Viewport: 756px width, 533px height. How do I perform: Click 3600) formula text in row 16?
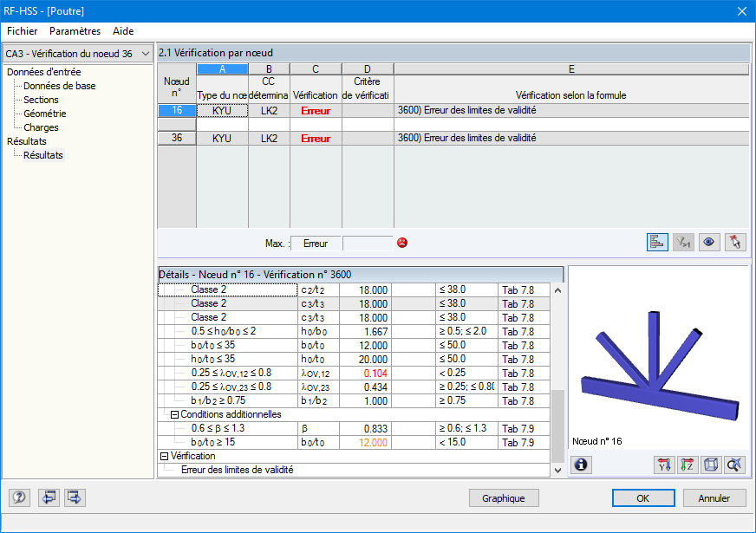point(466,110)
